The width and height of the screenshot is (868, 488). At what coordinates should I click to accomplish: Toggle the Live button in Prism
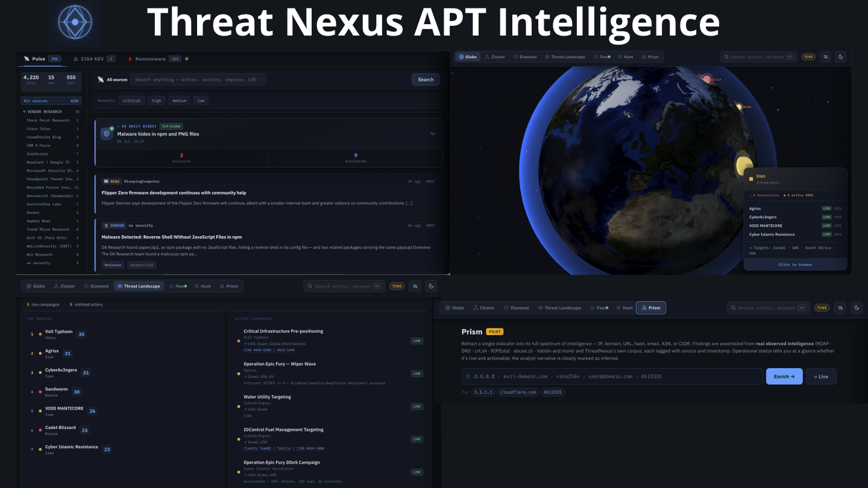[x=821, y=377]
